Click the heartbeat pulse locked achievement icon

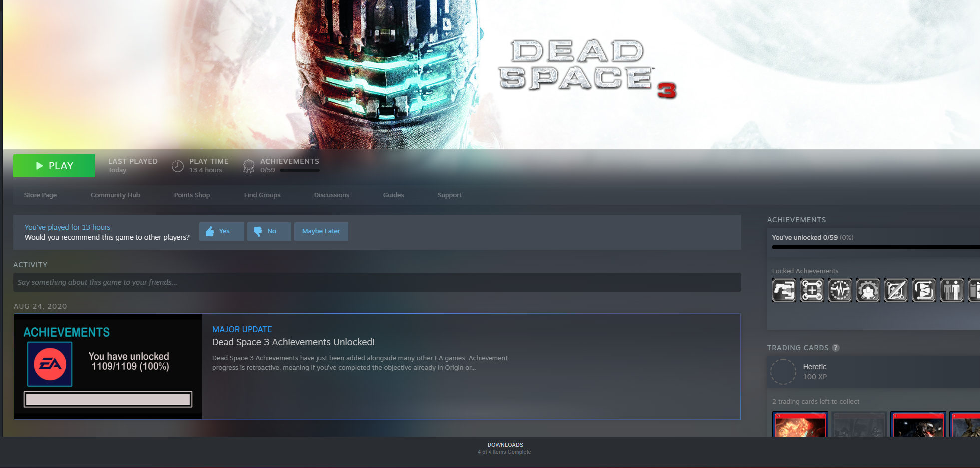[840, 290]
